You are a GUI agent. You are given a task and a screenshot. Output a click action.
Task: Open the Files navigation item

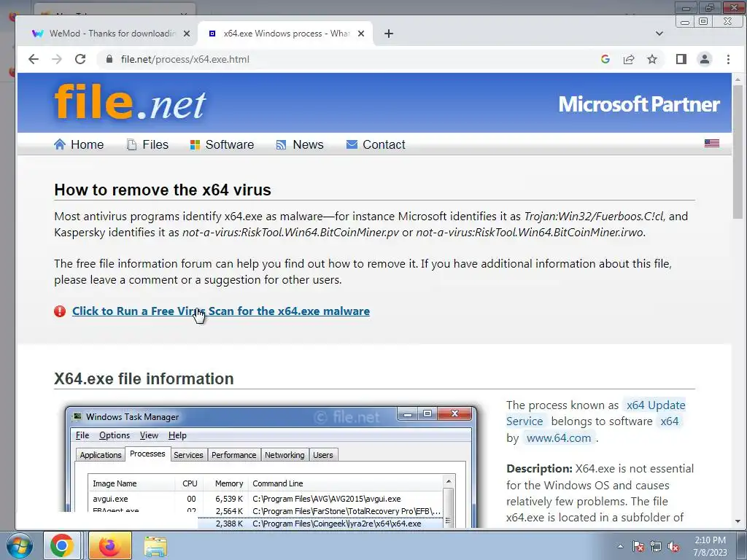[x=147, y=144]
